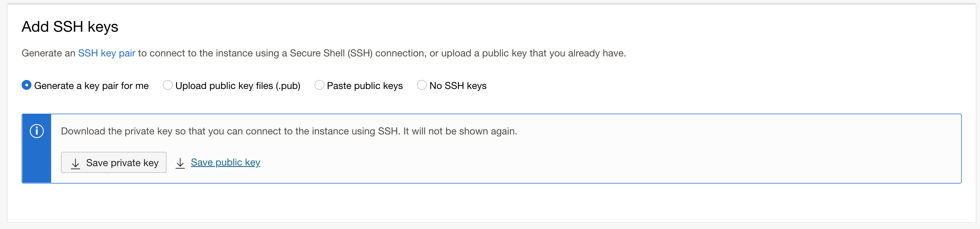This screenshot has height=229, width=980.
Task: Click the download arrow inside Save private key
Action: pyautogui.click(x=75, y=163)
